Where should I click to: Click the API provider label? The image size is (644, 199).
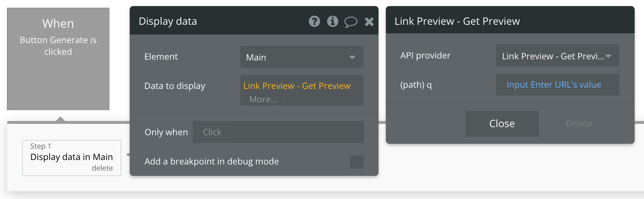pos(425,55)
